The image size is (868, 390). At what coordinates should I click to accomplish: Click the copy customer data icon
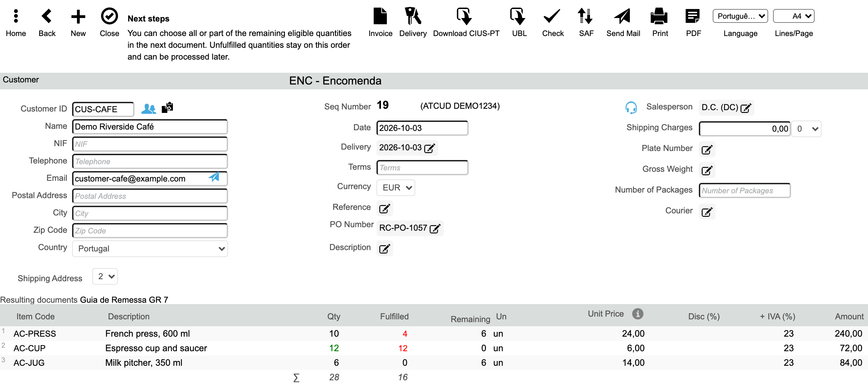[x=167, y=108]
